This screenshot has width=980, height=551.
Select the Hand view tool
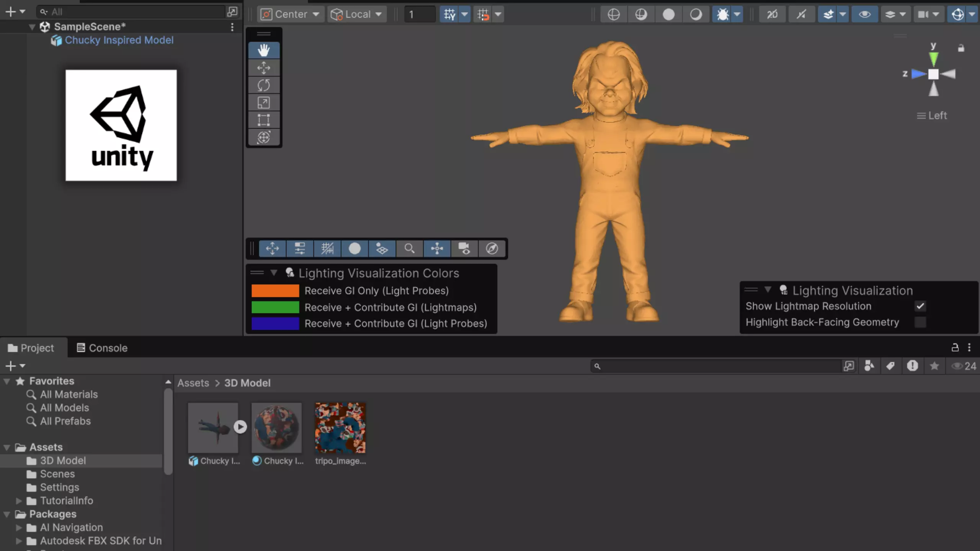coord(264,50)
